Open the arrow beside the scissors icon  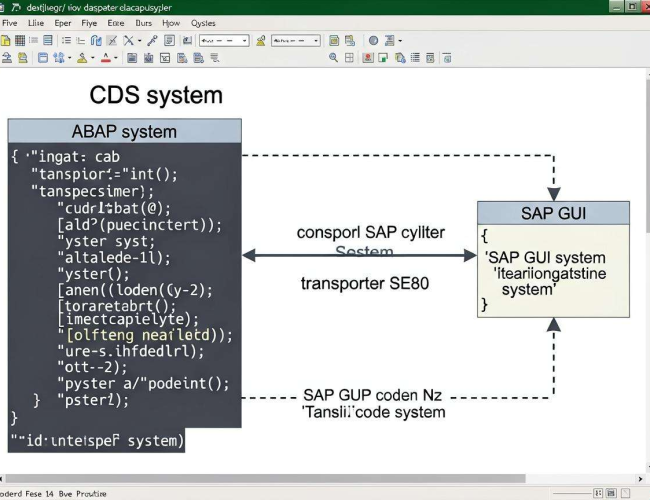click(139, 41)
